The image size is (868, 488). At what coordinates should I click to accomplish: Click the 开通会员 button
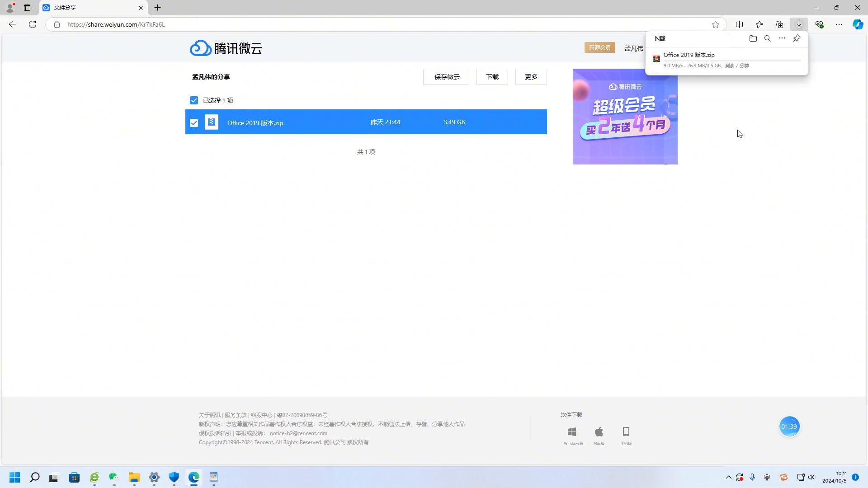600,47
